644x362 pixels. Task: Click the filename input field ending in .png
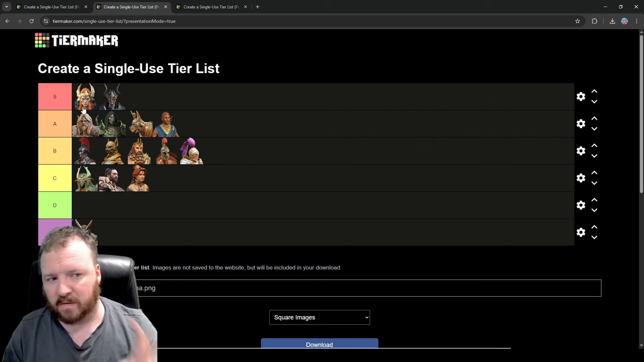pyautogui.click(x=367, y=288)
